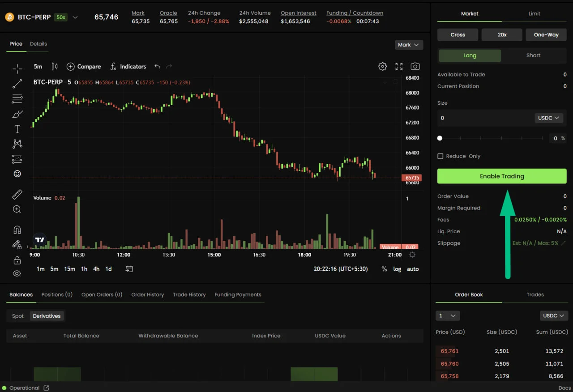This screenshot has height=392, width=573.
Task: Select the crosshair cursor tool
Action: [17, 68]
